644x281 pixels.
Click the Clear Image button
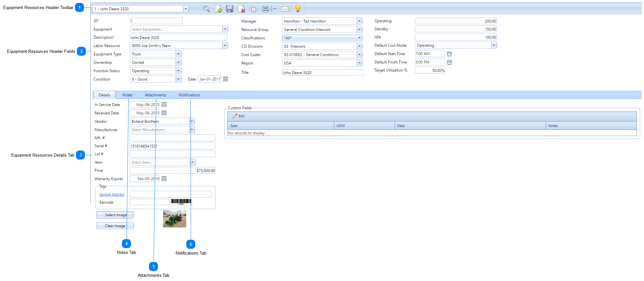pyautogui.click(x=115, y=226)
